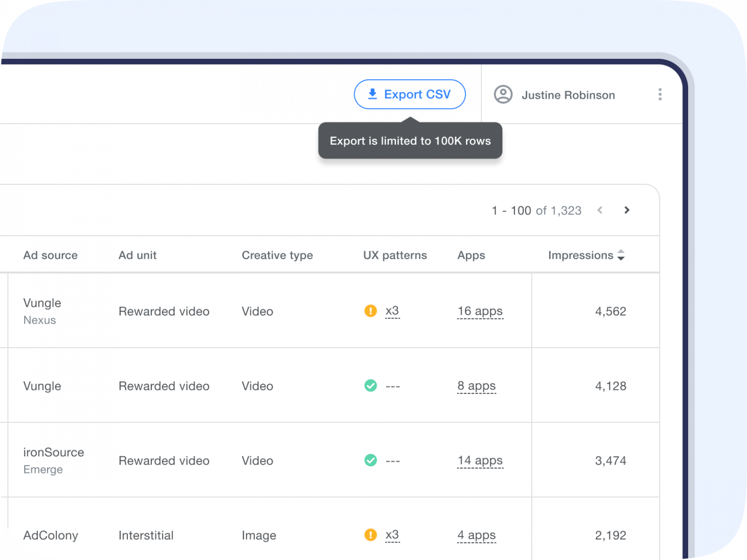Image resolution: width=747 pixels, height=560 pixels.
Task: Click the warning icon on the Vungle Nexus row
Action: 371,311
